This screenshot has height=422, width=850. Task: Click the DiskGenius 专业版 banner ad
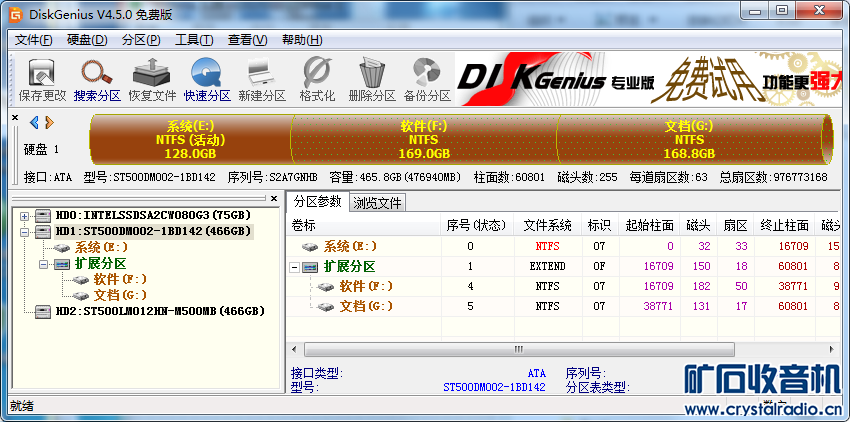(x=648, y=79)
